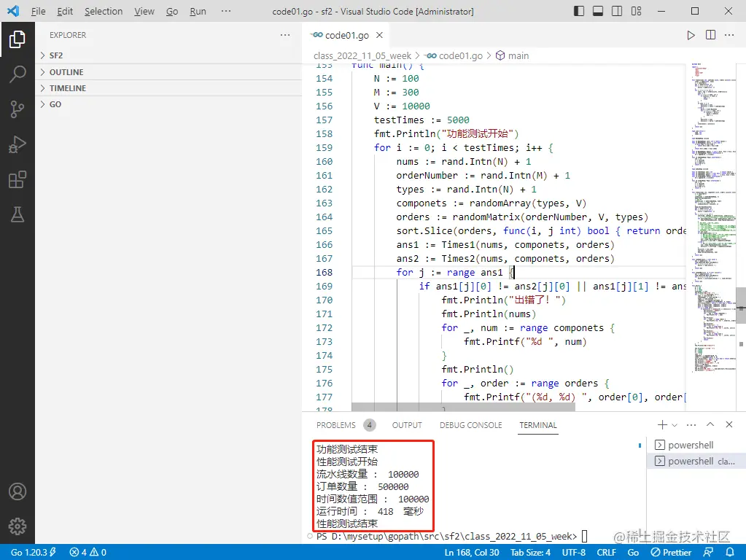Open editor More Actions ellipsis
746x560 pixels.
coord(729,35)
